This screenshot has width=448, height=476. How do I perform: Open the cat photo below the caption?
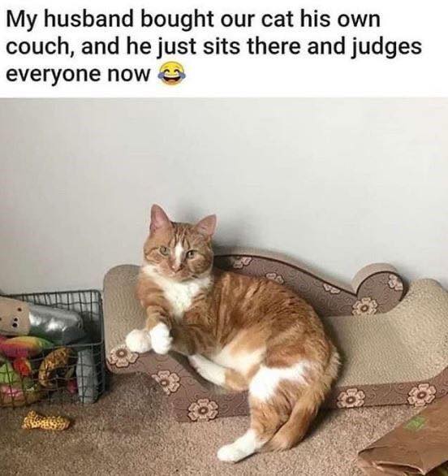point(224,287)
